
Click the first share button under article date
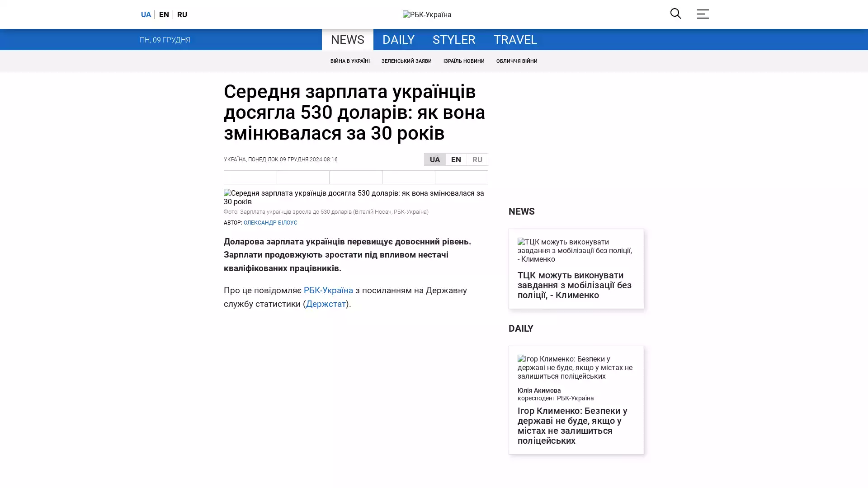coord(250,177)
